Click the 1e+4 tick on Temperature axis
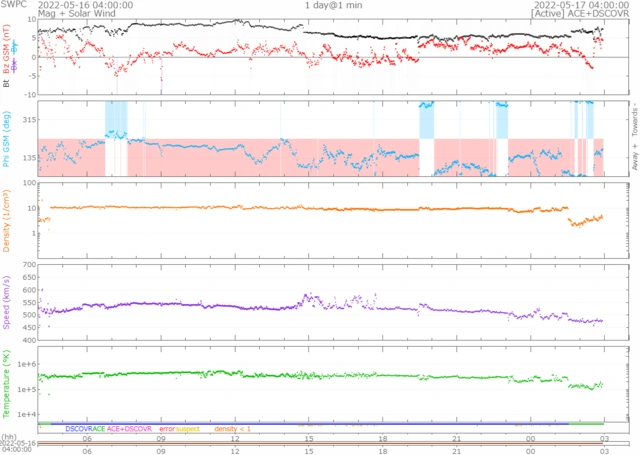 coord(26,415)
